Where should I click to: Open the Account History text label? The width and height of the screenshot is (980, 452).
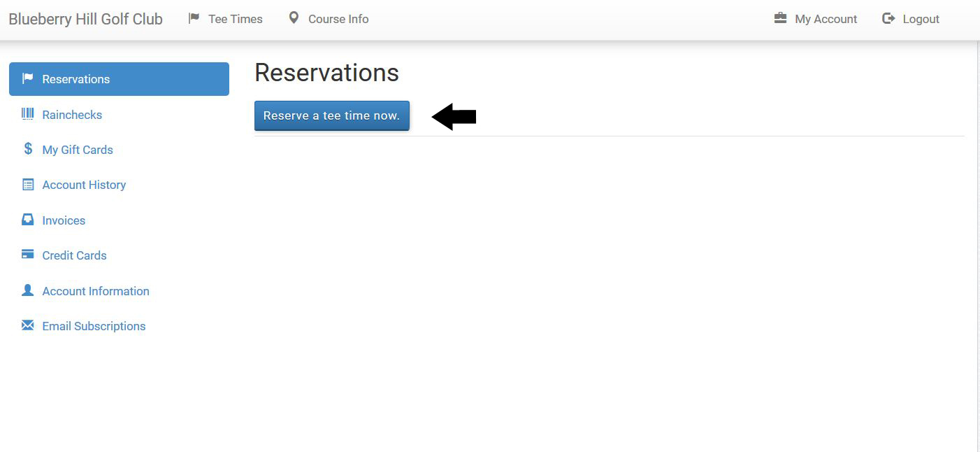click(x=84, y=185)
